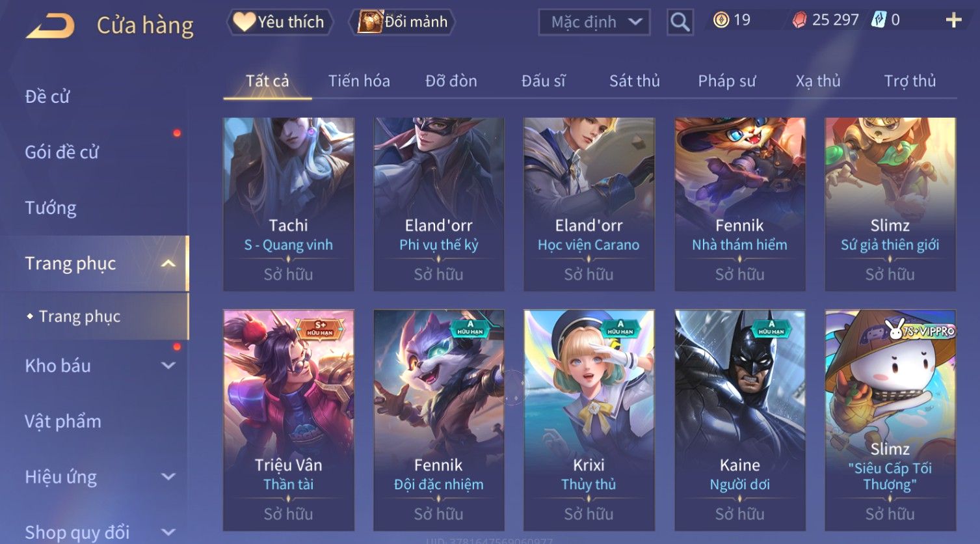This screenshot has height=544, width=980.
Task: Open the Mặc định sort dropdown
Action: [594, 22]
